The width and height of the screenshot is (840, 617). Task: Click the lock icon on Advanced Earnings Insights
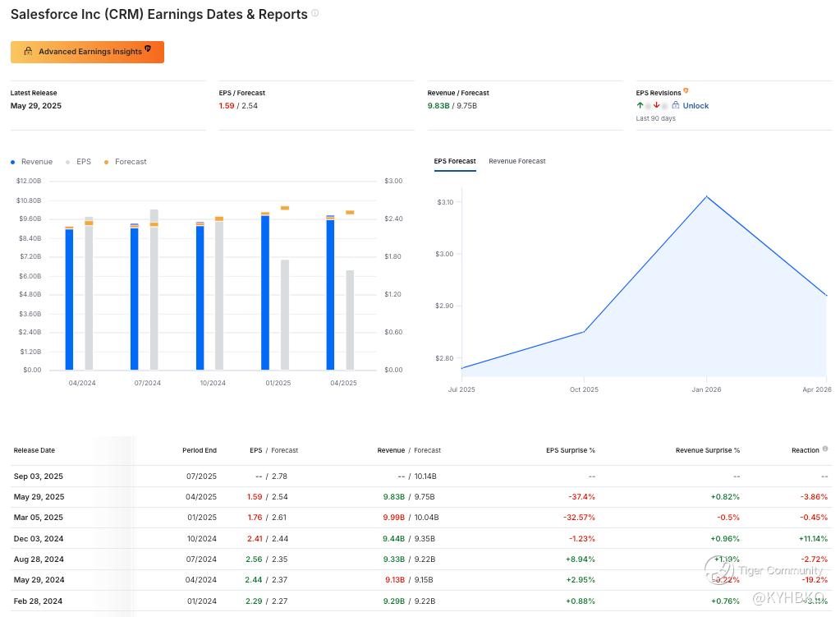point(28,52)
